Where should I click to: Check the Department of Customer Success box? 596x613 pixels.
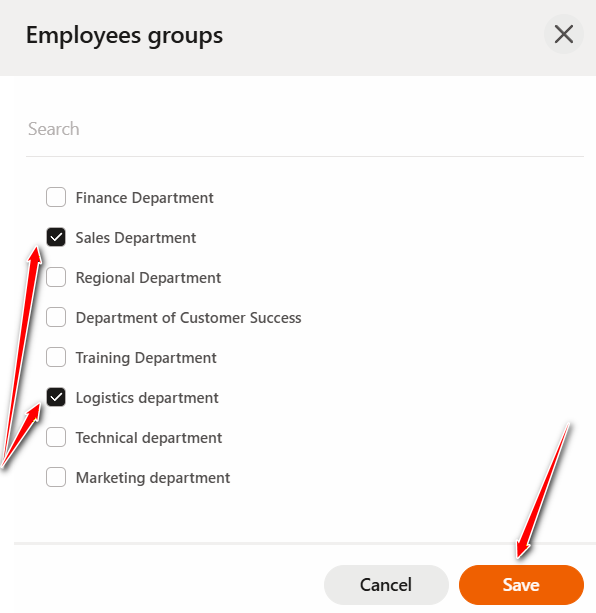coord(56,317)
